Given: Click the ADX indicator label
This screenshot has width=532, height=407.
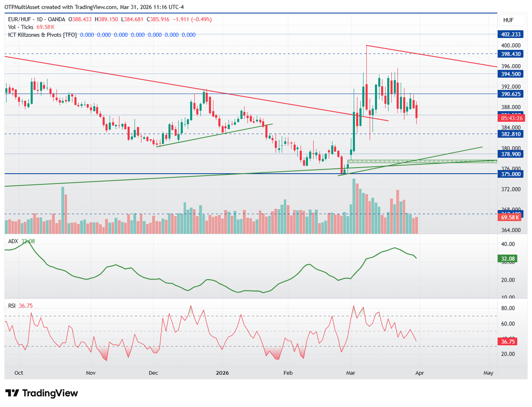Looking at the screenshot, I should pyautogui.click(x=13, y=241).
